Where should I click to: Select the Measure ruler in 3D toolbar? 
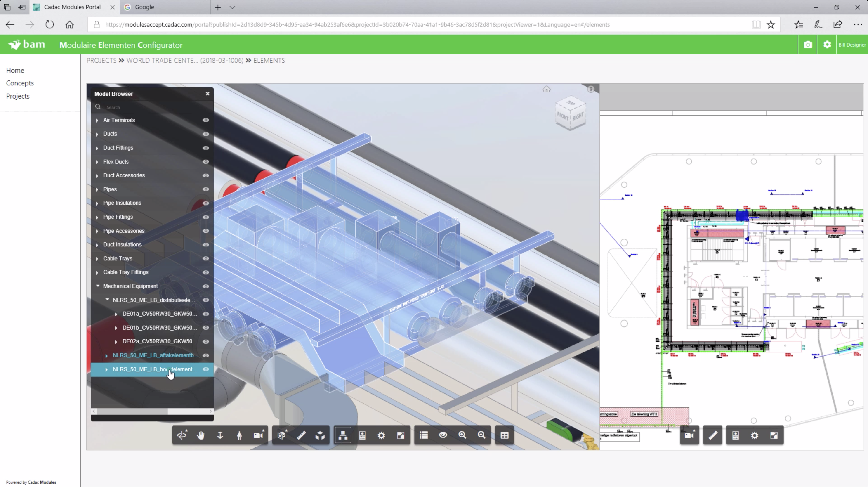point(301,435)
